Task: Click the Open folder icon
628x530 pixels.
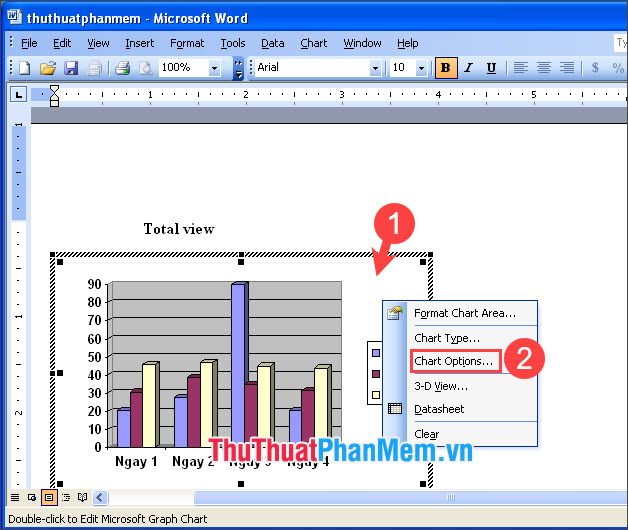Action: pyautogui.click(x=47, y=68)
